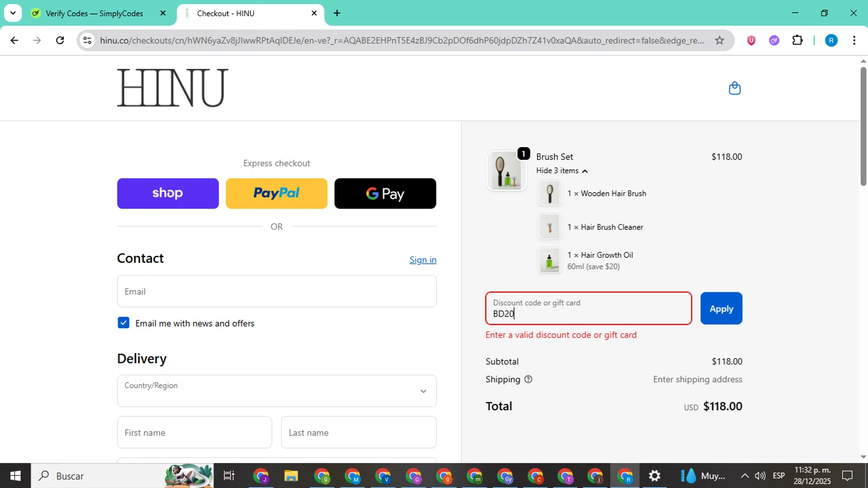Pay with Google Pay button
Screen dimensions: 868x488
click(385, 193)
